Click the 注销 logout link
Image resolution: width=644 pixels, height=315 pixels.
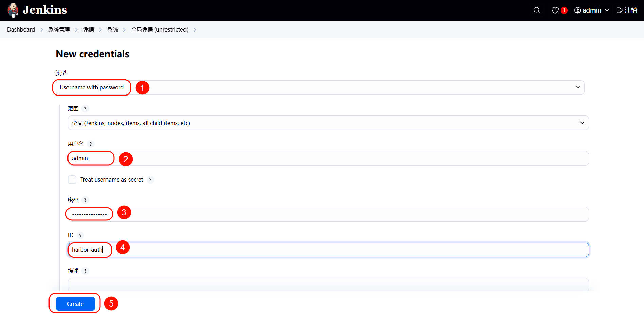coord(627,10)
